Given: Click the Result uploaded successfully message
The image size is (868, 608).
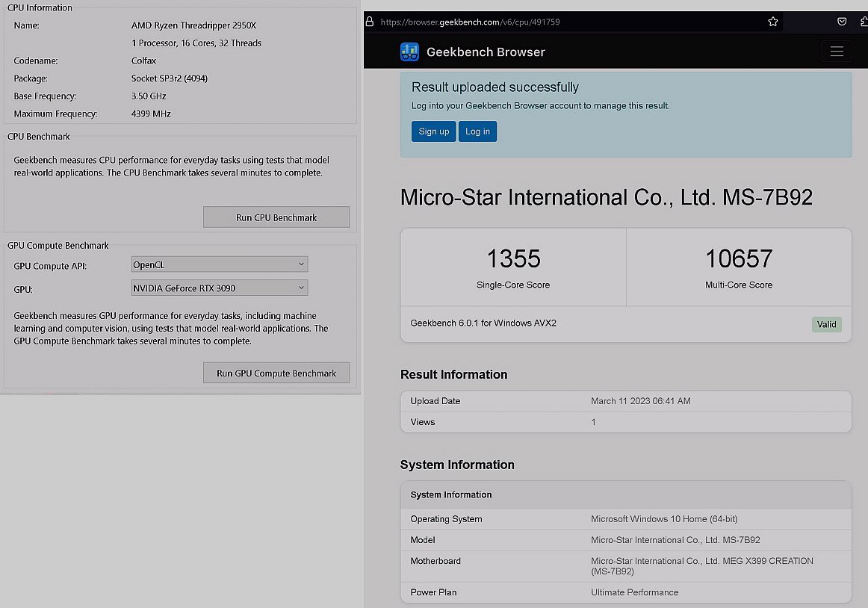Looking at the screenshot, I should 495,87.
